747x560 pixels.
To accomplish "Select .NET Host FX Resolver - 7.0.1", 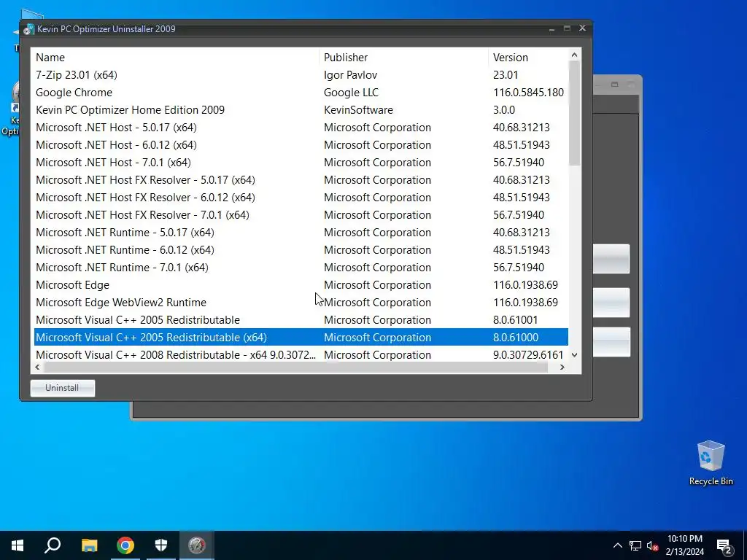I will pyautogui.click(x=301, y=215).
